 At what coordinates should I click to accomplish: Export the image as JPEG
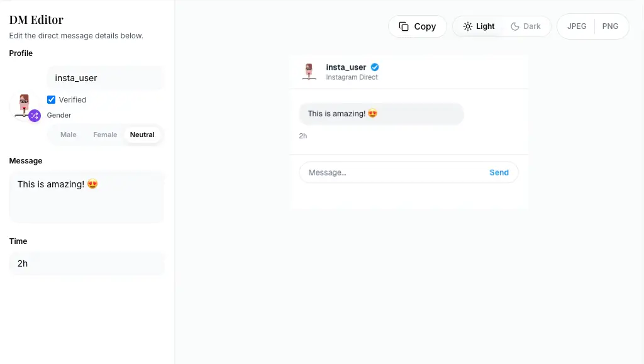[576, 26]
